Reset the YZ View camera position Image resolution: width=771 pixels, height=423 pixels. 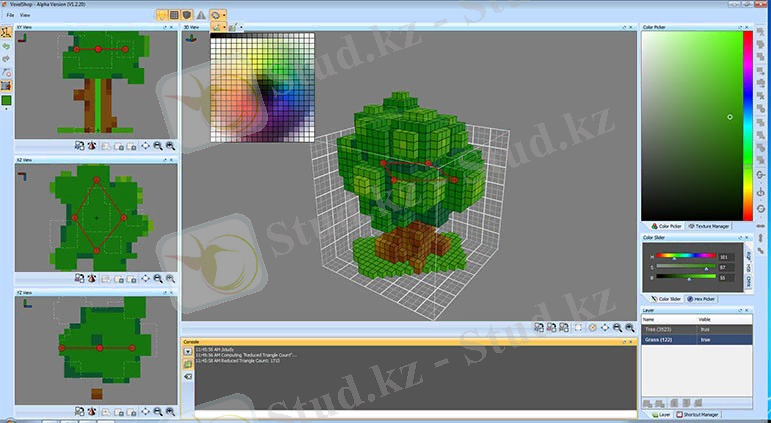[145, 411]
